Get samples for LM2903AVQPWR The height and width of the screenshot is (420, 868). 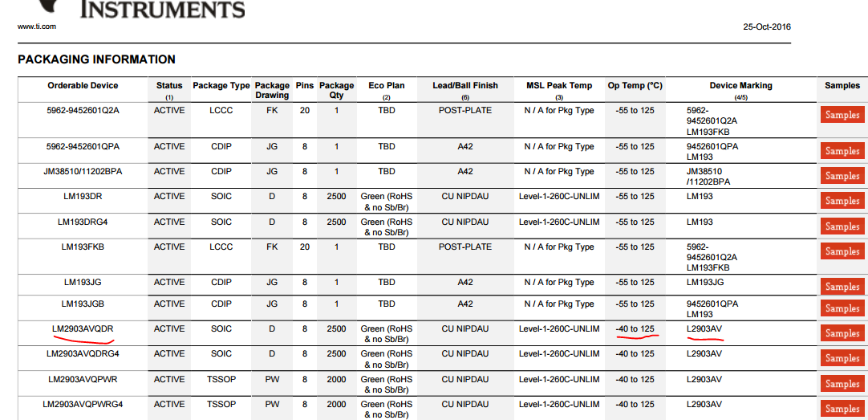pos(842,384)
